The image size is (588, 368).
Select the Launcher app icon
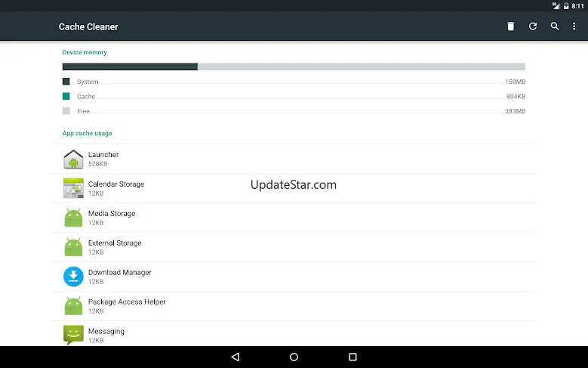coord(73,159)
